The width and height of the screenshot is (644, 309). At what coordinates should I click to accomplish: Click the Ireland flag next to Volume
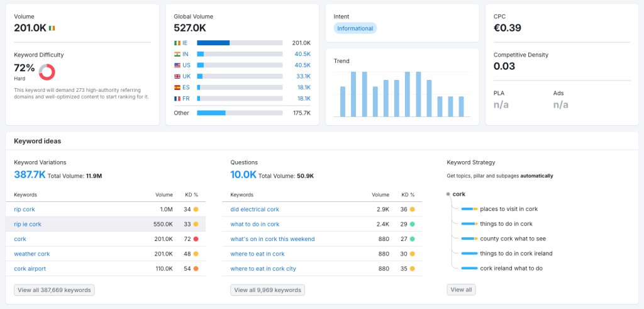[52, 28]
